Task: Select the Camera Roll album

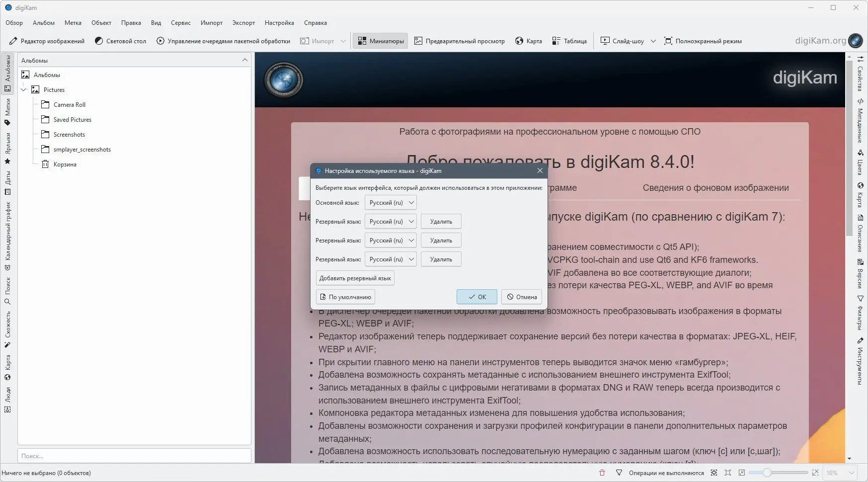Action: (70, 105)
